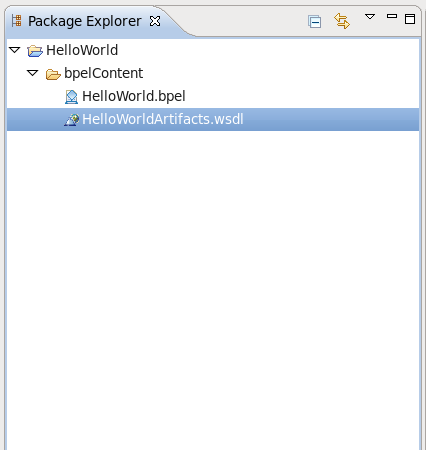Select HelloWorldArtifacts.wsdl file name
426x450 pixels.
pyautogui.click(x=163, y=119)
